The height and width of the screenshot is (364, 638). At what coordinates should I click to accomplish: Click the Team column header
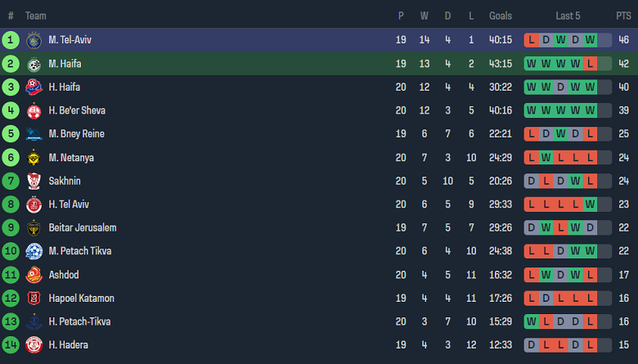point(36,16)
